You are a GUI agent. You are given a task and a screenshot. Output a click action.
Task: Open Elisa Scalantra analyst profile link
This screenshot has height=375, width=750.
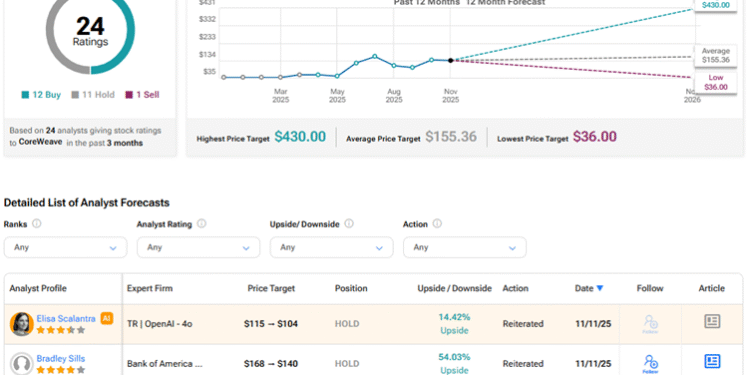coord(66,319)
